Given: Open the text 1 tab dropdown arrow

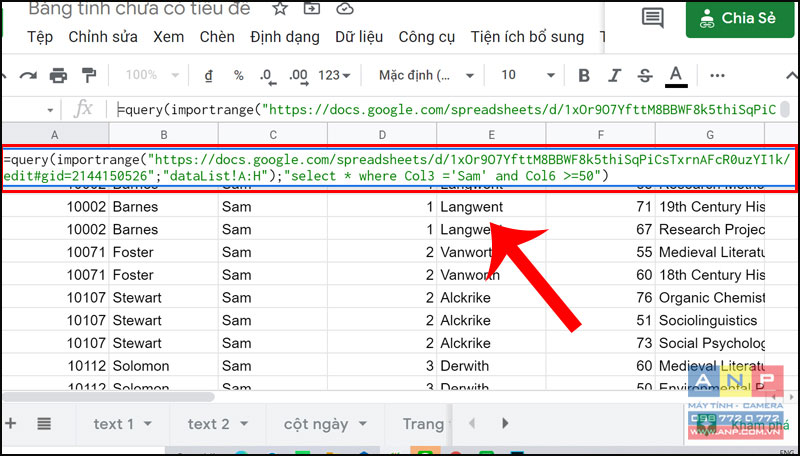Looking at the screenshot, I should click(x=148, y=424).
